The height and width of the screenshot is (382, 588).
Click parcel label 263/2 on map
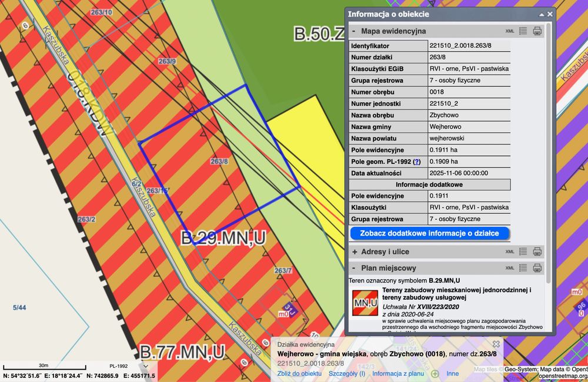coord(86,219)
